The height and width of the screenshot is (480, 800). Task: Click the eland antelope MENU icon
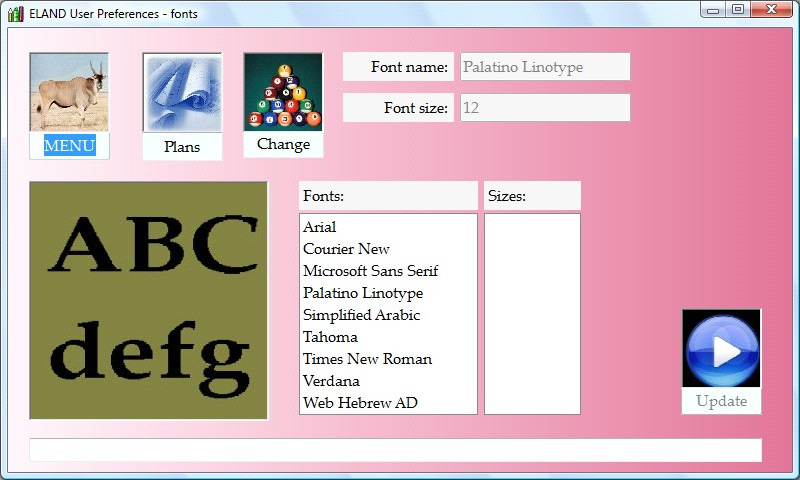[69, 92]
